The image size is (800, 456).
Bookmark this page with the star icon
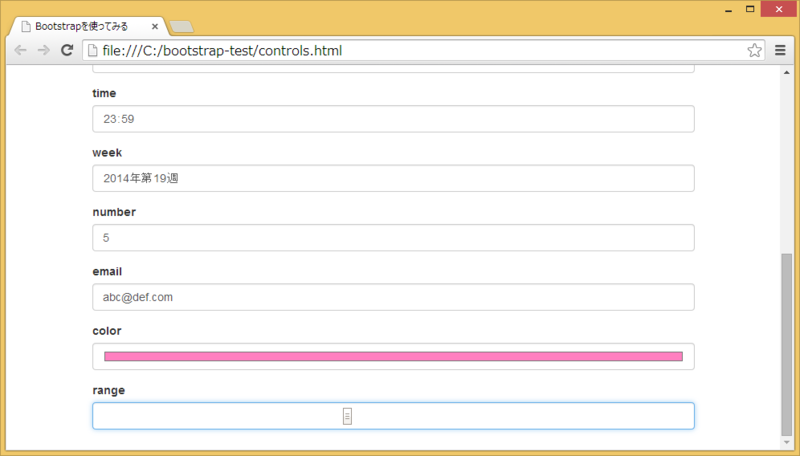754,50
